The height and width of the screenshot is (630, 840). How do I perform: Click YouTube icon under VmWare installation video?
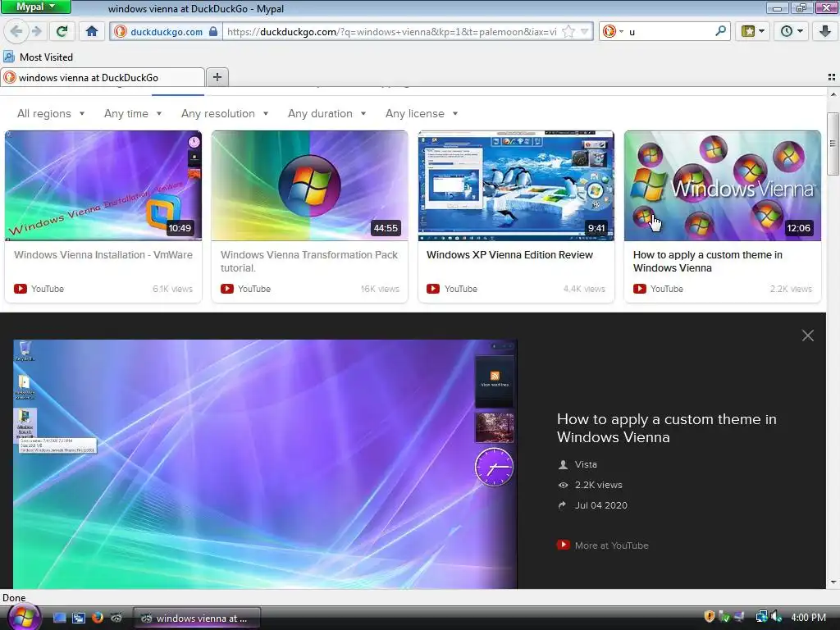pyautogui.click(x=21, y=289)
